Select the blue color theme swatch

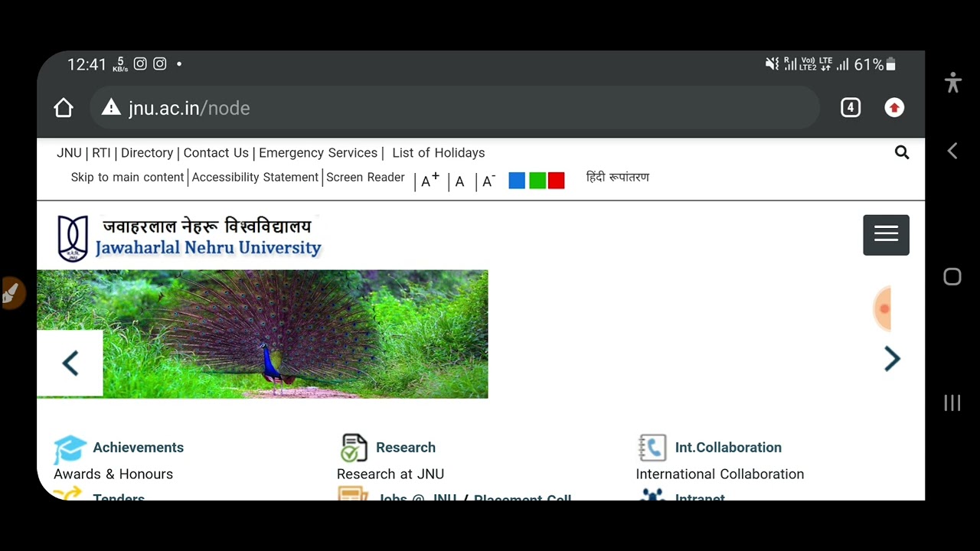click(x=517, y=181)
